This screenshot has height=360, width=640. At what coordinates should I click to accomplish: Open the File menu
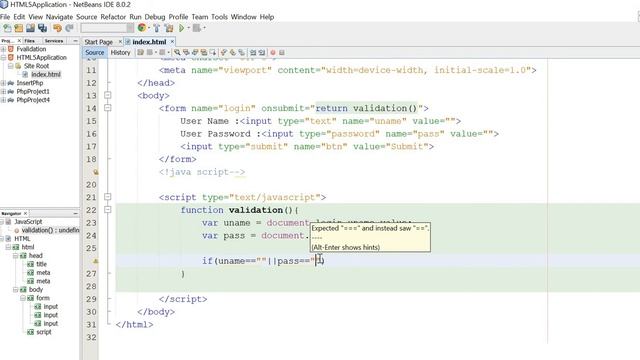pos(5,17)
